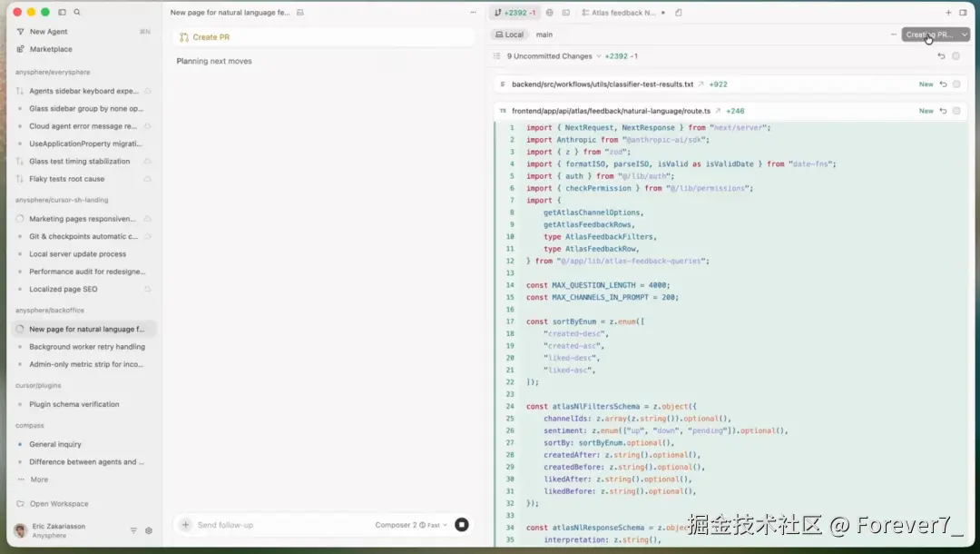Click the Eric Zakariasson profile avatar

point(21,530)
